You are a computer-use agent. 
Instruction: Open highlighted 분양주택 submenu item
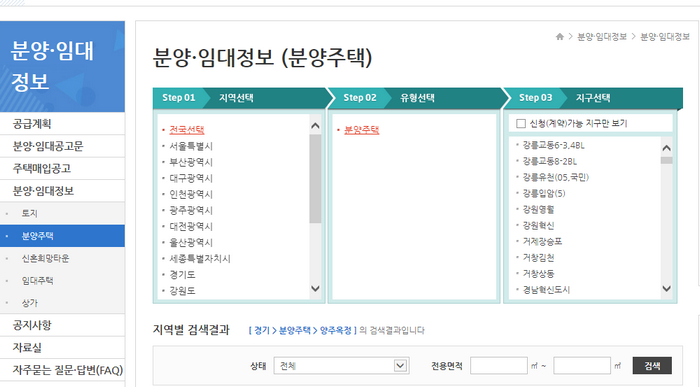tap(62, 236)
